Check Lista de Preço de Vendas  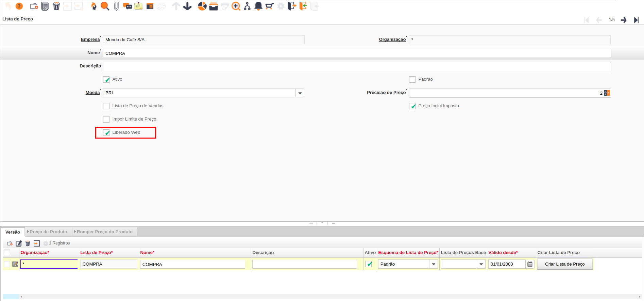(106, 106)
